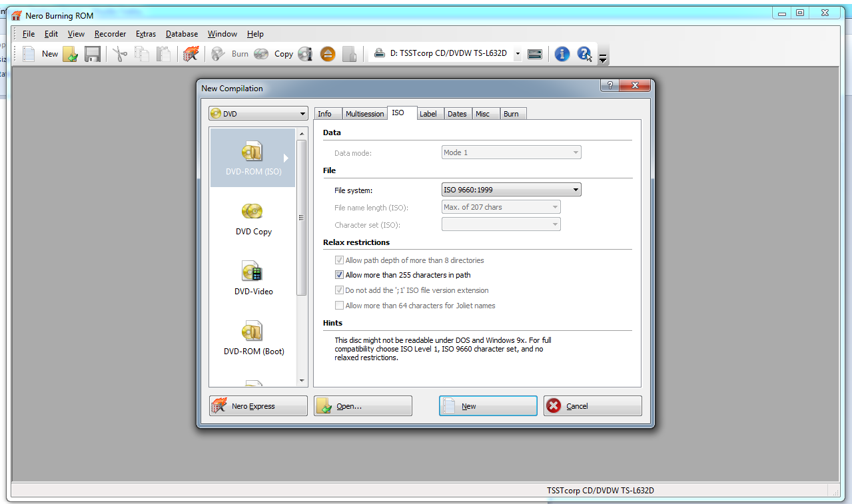852x504 pixels.
Task: Open the Database menu
Action: (x=182, y=34)
